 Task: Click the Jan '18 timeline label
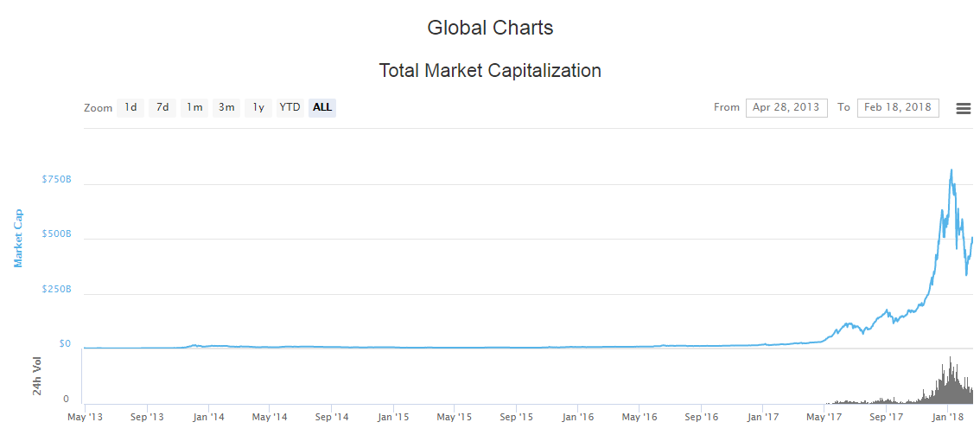947,417
